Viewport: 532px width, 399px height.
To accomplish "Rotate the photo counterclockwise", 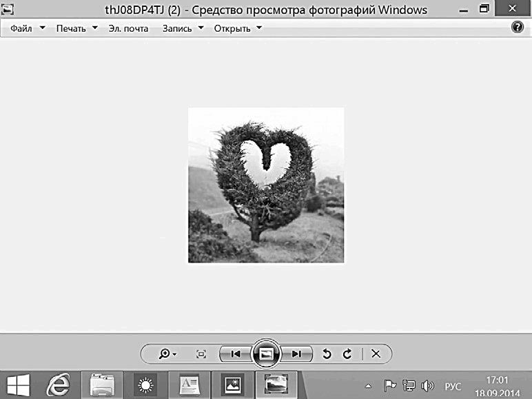I will coord(327,354).
